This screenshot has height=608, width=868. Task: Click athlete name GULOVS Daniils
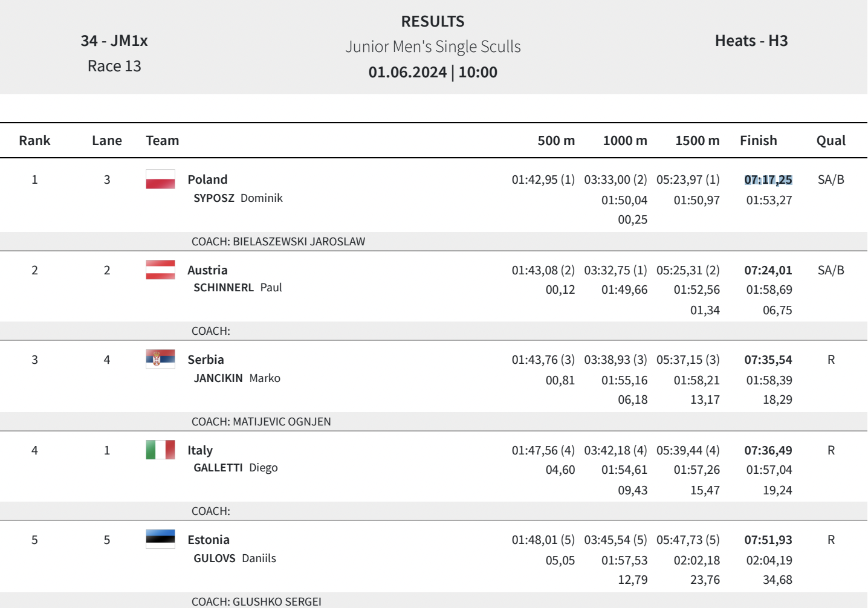(235, 558)
